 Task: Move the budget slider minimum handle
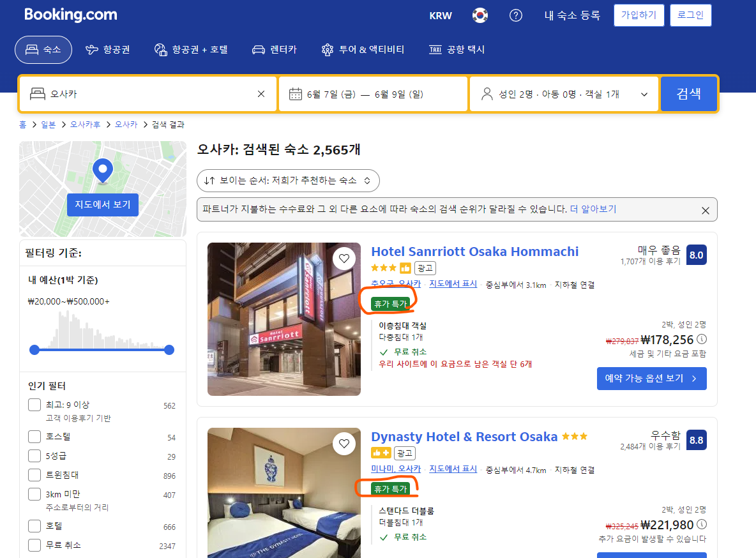34,350
